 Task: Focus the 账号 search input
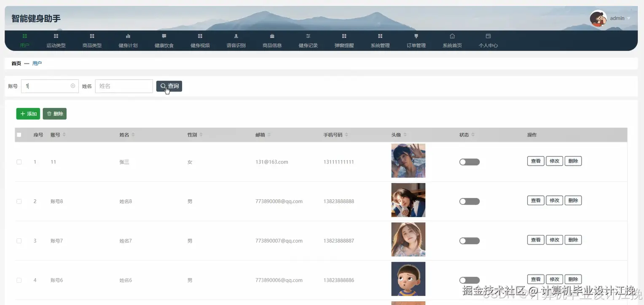tap(50, 86)
